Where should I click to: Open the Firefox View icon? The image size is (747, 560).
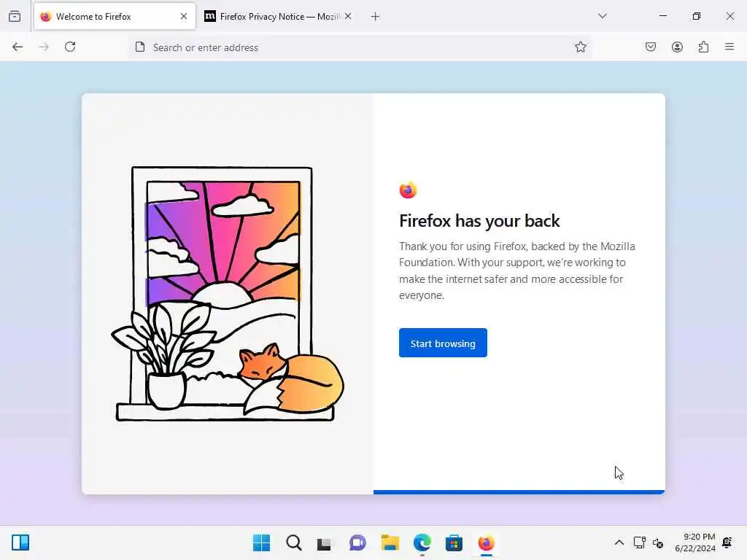15,16
